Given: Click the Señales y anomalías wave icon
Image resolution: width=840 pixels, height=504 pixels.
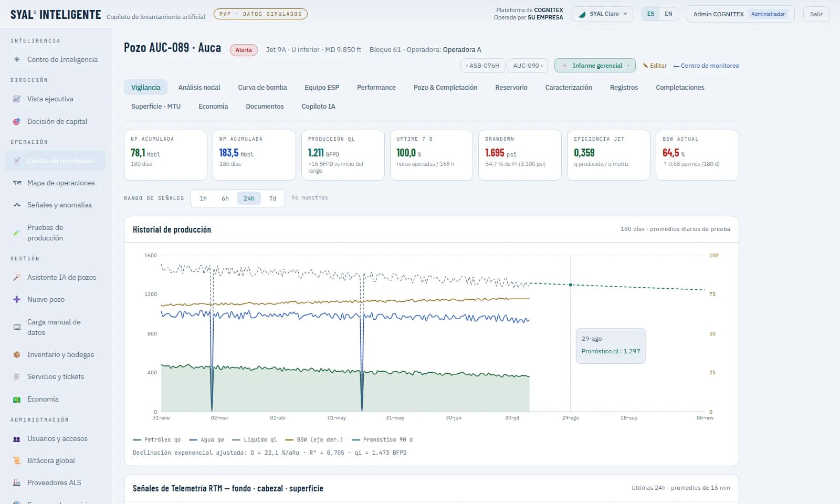Looking at the screenshot, I should coord(17,205).
